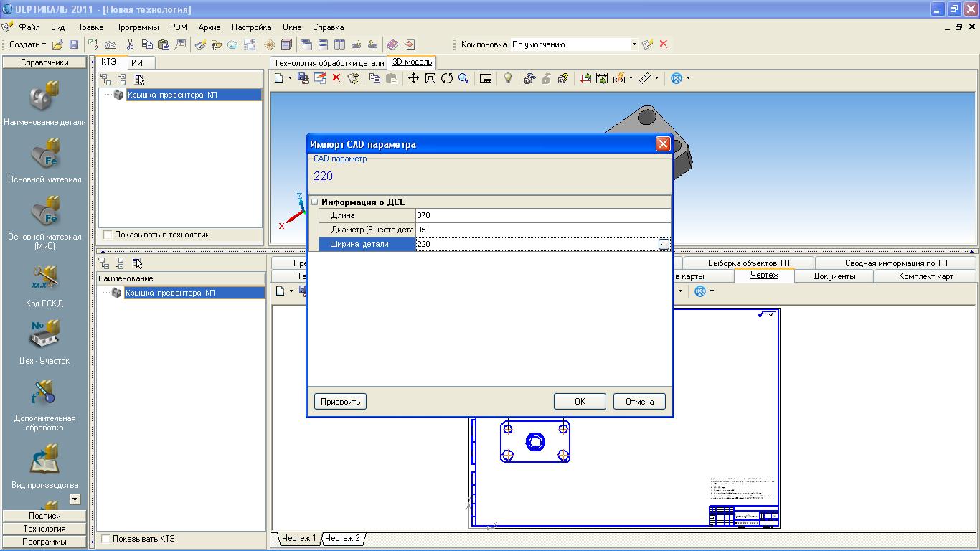Click the ruler measure icon in 3D toolbar
The height and width of the screenshot is (551, 980).
pyautogui.click(x=644, y=78)
